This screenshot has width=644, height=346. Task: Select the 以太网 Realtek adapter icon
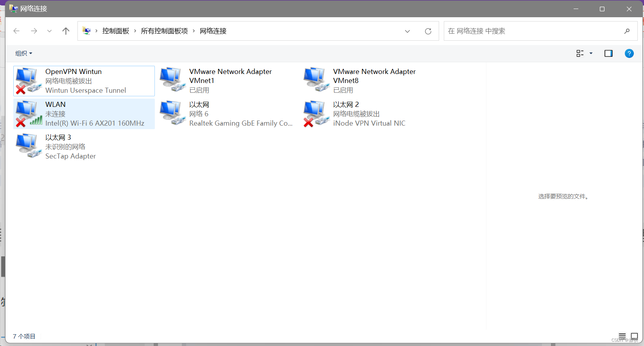[172, 113]
